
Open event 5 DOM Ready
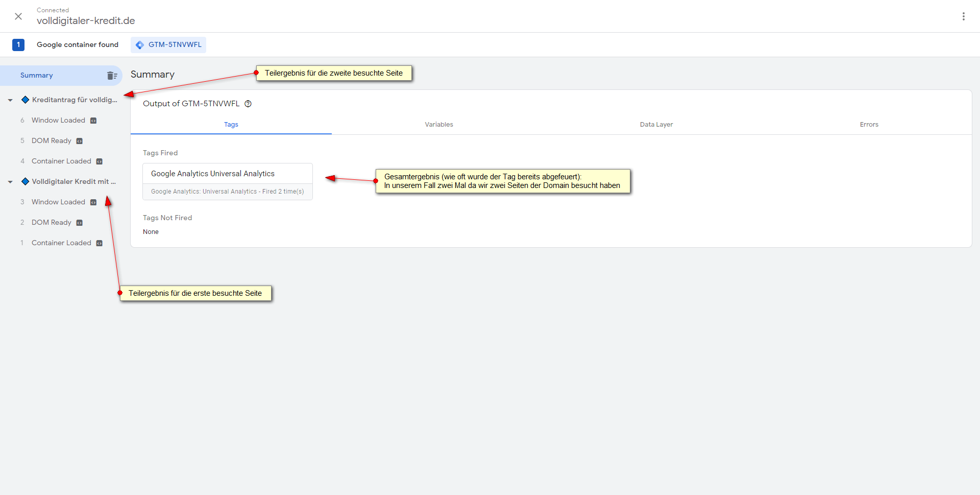[52, 140]
